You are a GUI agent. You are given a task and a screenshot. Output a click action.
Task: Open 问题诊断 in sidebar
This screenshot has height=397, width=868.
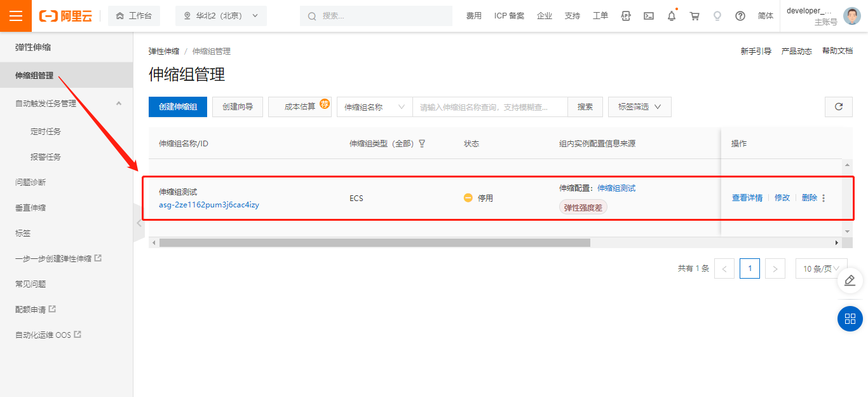(31, 182)
